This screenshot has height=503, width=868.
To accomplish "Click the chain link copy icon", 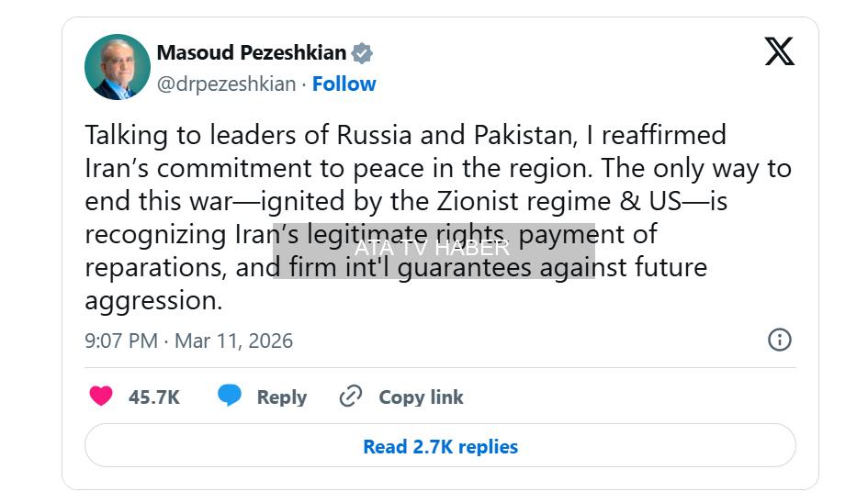I will pos(351,397).
